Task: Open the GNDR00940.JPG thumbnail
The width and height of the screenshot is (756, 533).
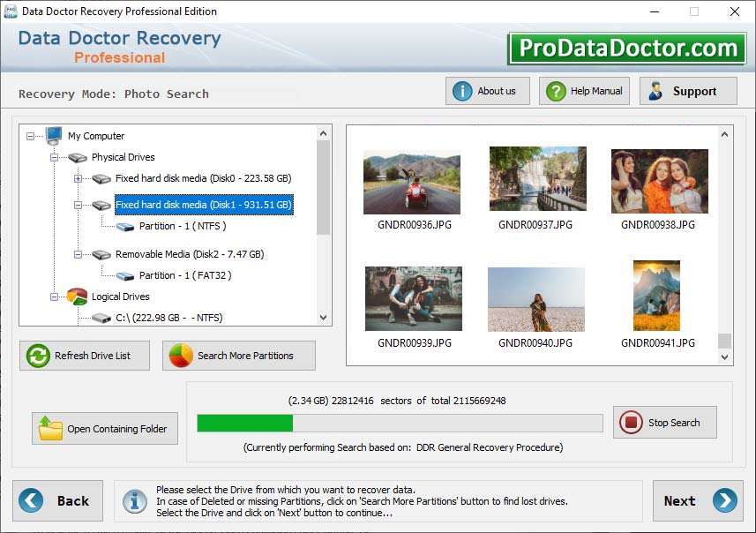Action: pyautogui.click(x=536, y=299)
